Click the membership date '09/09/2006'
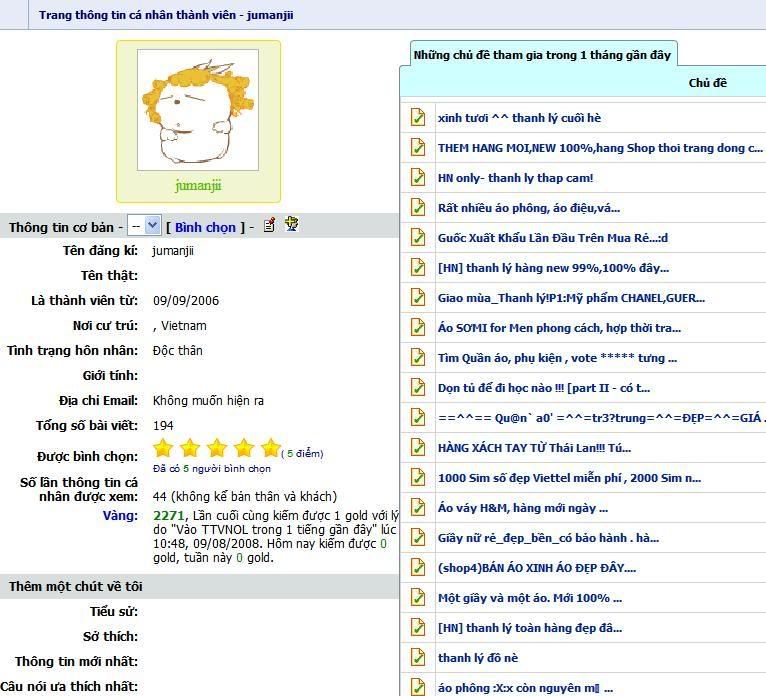The image size is (766, 696). [x=186, y=300]
